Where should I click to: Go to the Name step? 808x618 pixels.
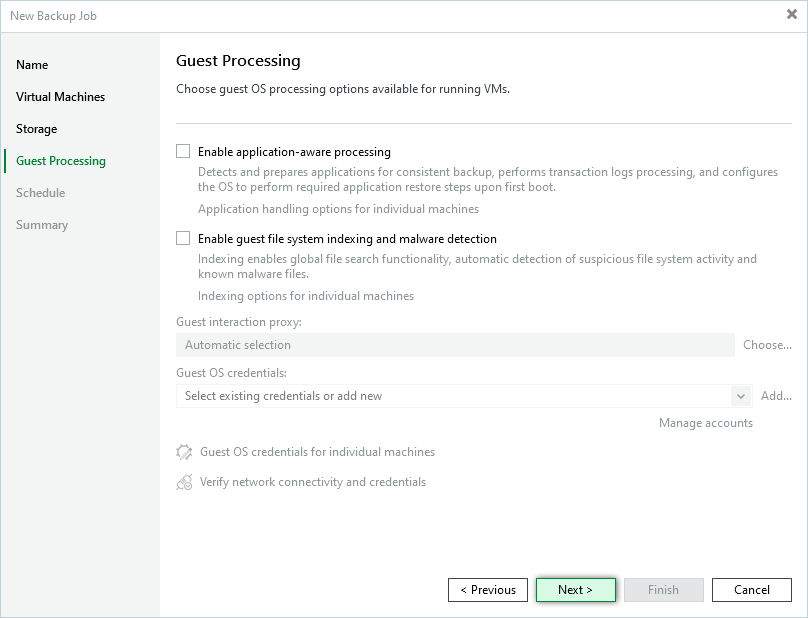pos(32,65)
